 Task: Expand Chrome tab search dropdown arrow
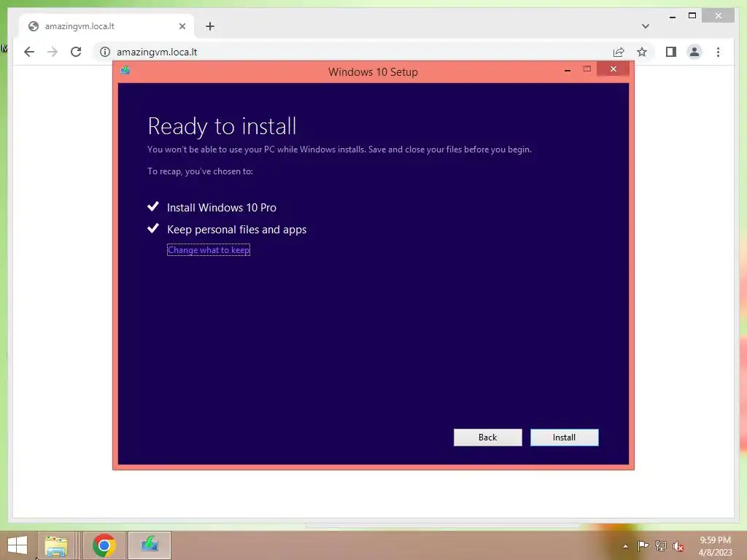point(645,26)
